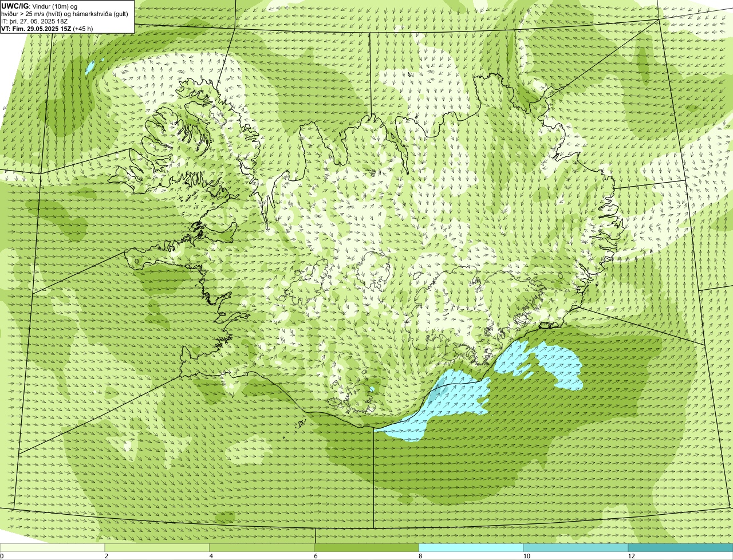Click the 8–10 light cyan legend swatch
Image resolution: width=733 pixels, height=560 pixels.
coord(471,548)
